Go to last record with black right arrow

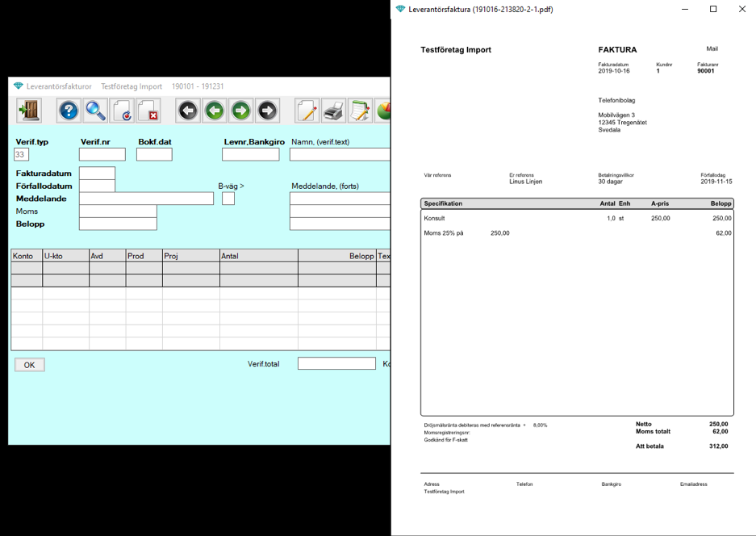tap(267, 110)
